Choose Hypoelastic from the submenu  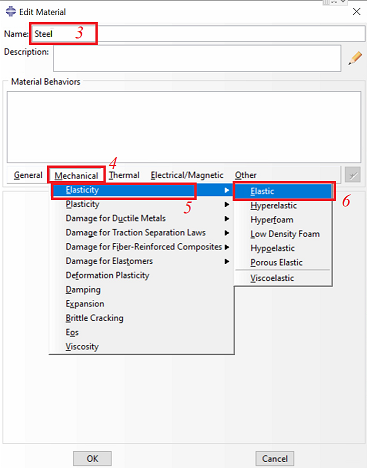(283, 249)
